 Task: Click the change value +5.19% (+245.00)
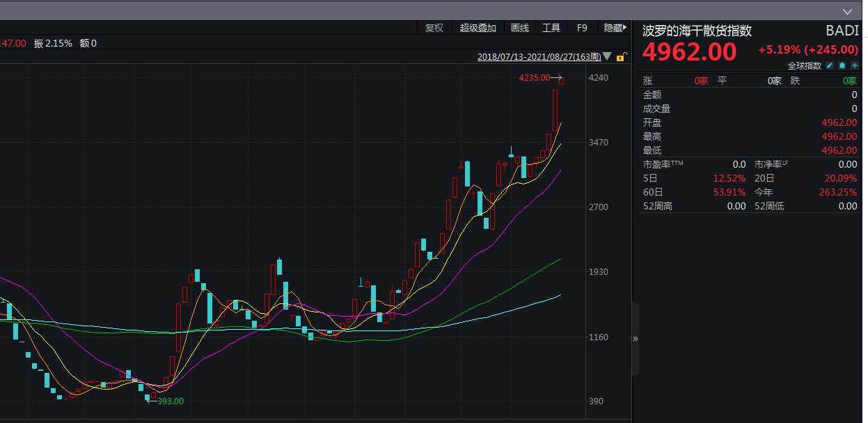click(808, 49)
